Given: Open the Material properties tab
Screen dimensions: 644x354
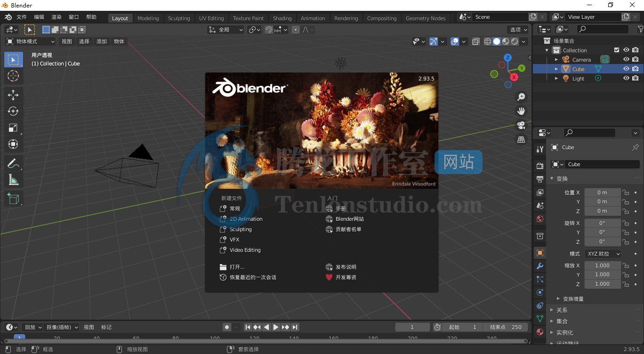Looking at the screenshot, I should (540, 332).
